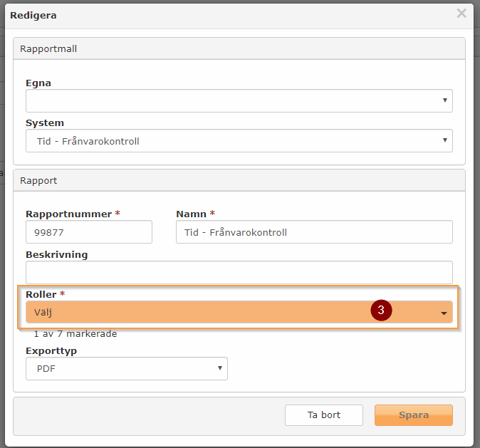Click the Rapport section header

tap(239, 180)
